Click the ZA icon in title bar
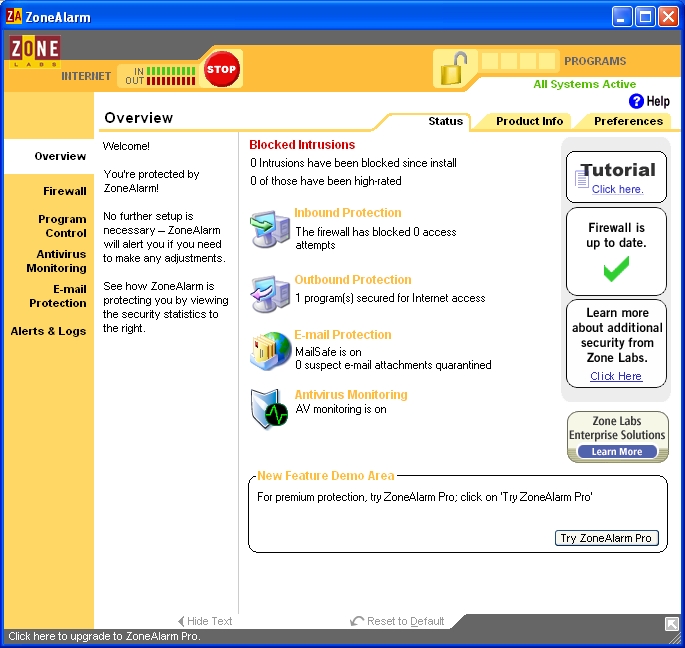 click(14, 17)
